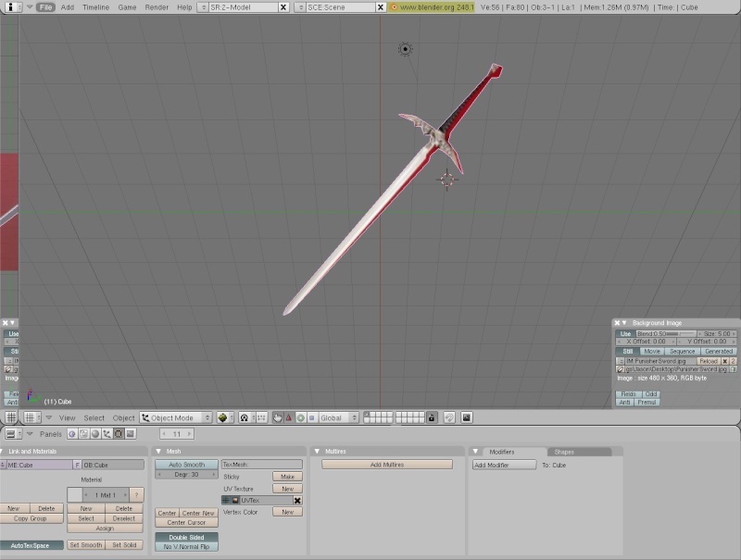Click the Buttons window type icon
Image resolution: width=741 pixels, height=560 pixels.
(11, 434)
